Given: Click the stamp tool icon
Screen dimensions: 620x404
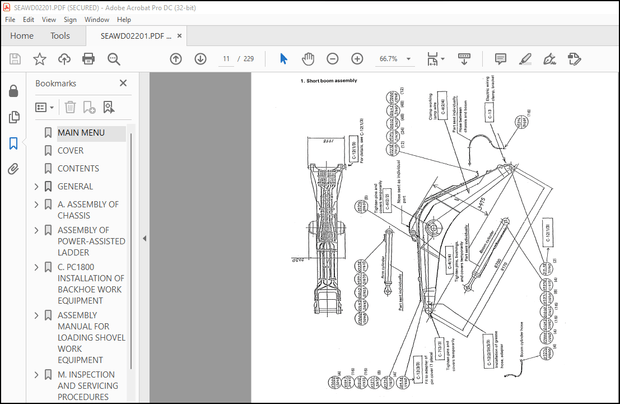Looking at the screenshot, I should click(574, 59).
